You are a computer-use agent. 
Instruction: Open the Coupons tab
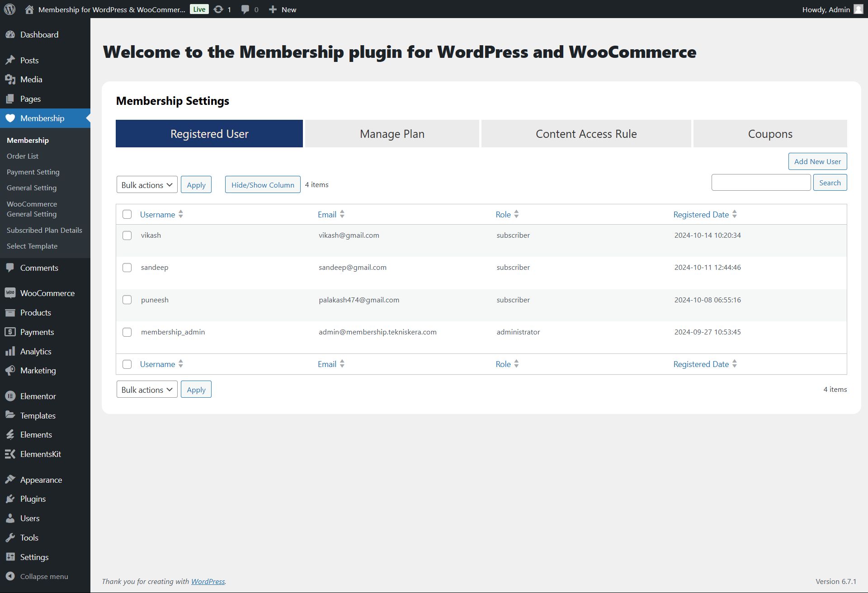click(x=770, y=134)
